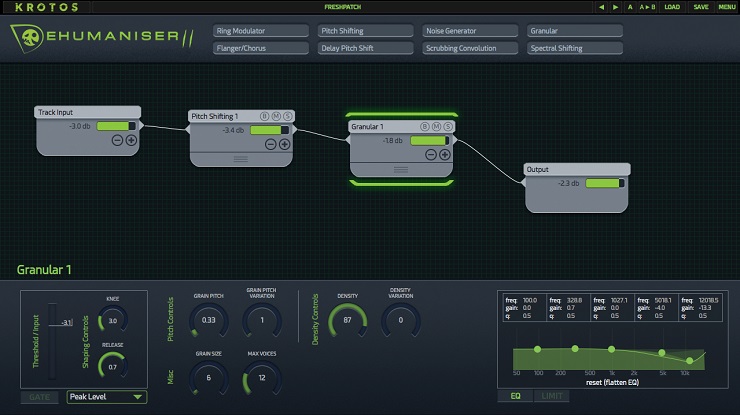Click the minus icon on Track Input node
Screen dimensions: 740x415
pyautogui.click(x=117, y=141)
